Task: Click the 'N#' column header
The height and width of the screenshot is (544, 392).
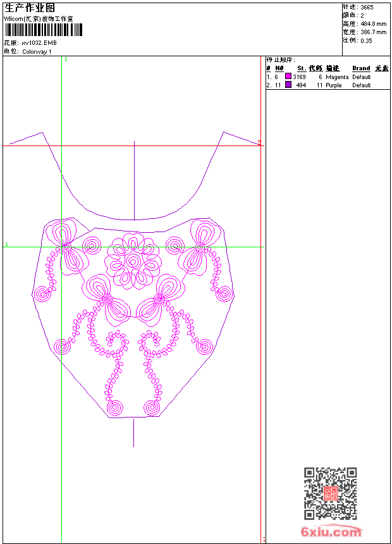Action: click(x=279, y=68)
